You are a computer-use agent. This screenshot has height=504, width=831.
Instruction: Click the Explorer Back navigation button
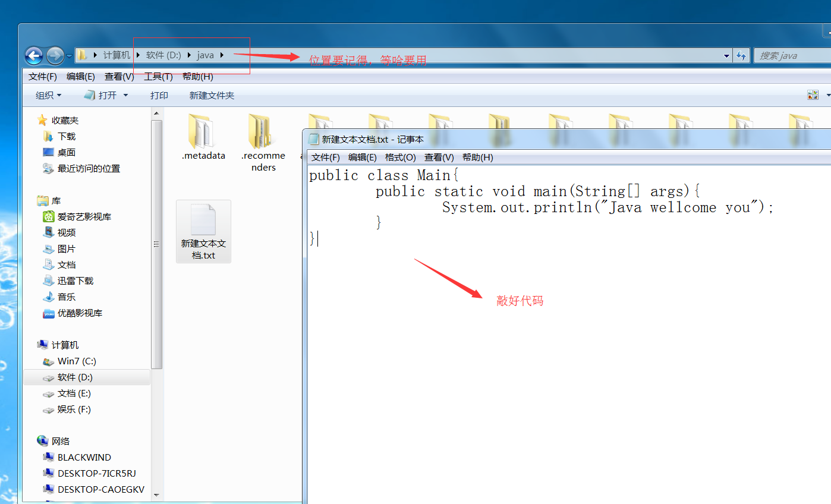[x=34, y=56]
